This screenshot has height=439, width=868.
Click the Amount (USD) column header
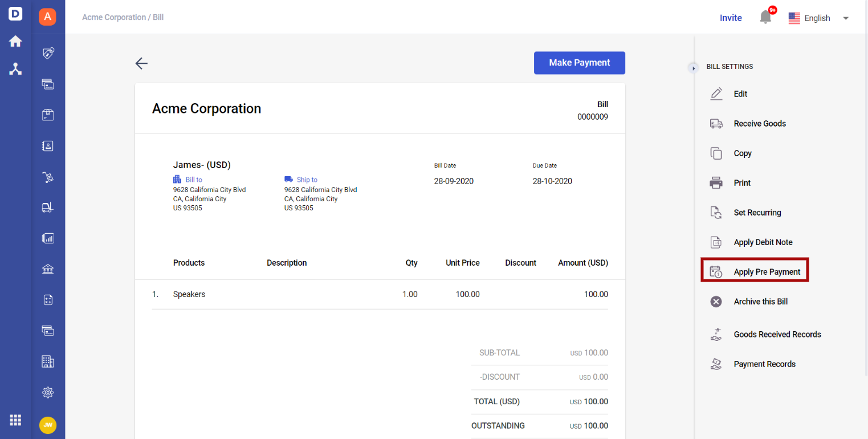583,263
